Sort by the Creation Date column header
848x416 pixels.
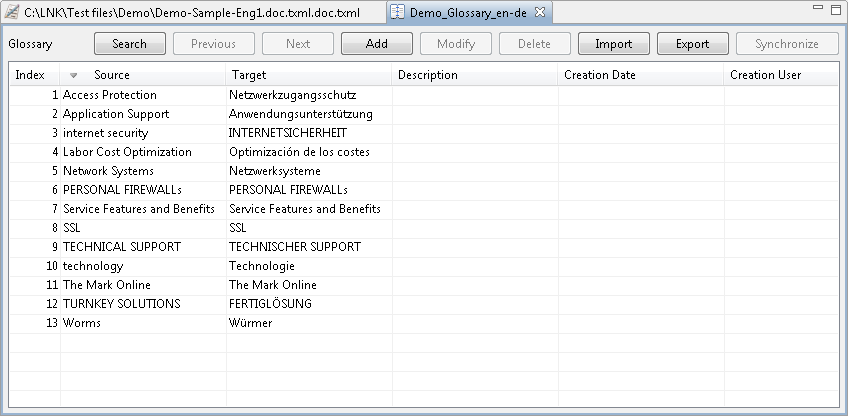(641, 75)
